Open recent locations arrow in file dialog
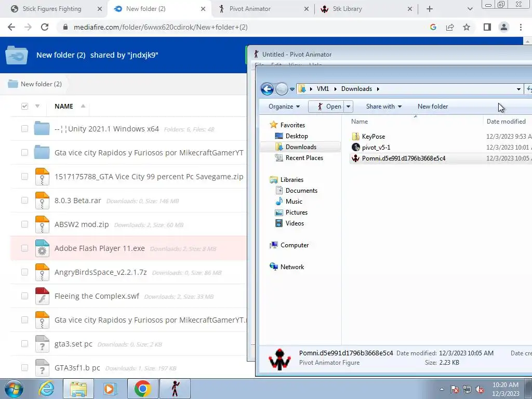The image size is (532, 399). (x=292, y=89)
